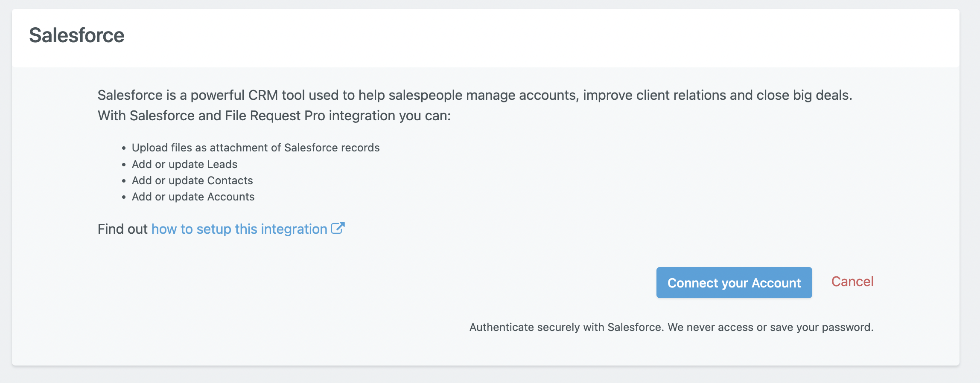Click the 'Add or update Leads' bullet
The width and height of the screenshot is (980, 383).
tap(184, 164)
